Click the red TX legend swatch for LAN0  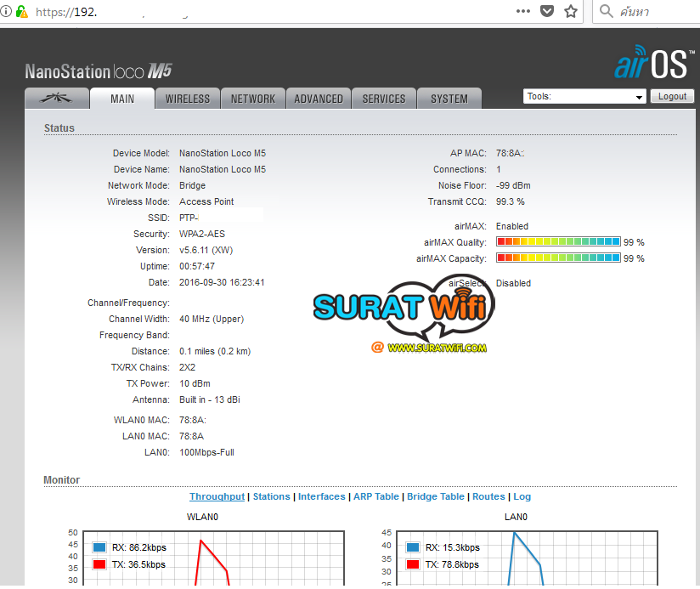(413, 564)
